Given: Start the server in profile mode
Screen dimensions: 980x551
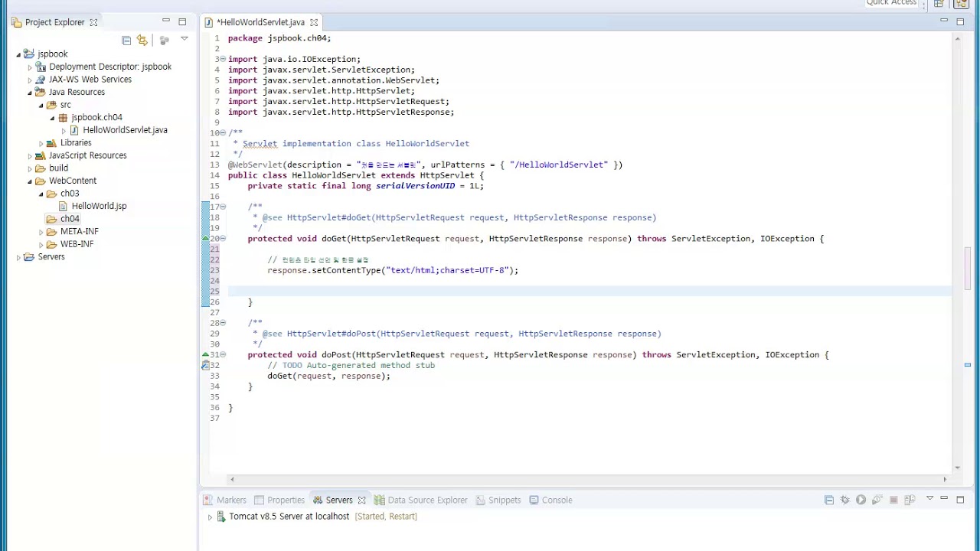Looking at the screenshot, I should (x=877, y=500).
